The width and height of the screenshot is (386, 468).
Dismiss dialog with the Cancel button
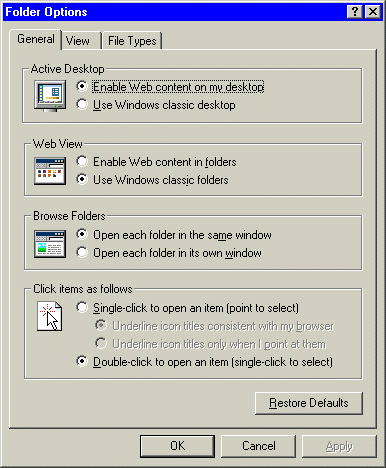pos(259,446)
